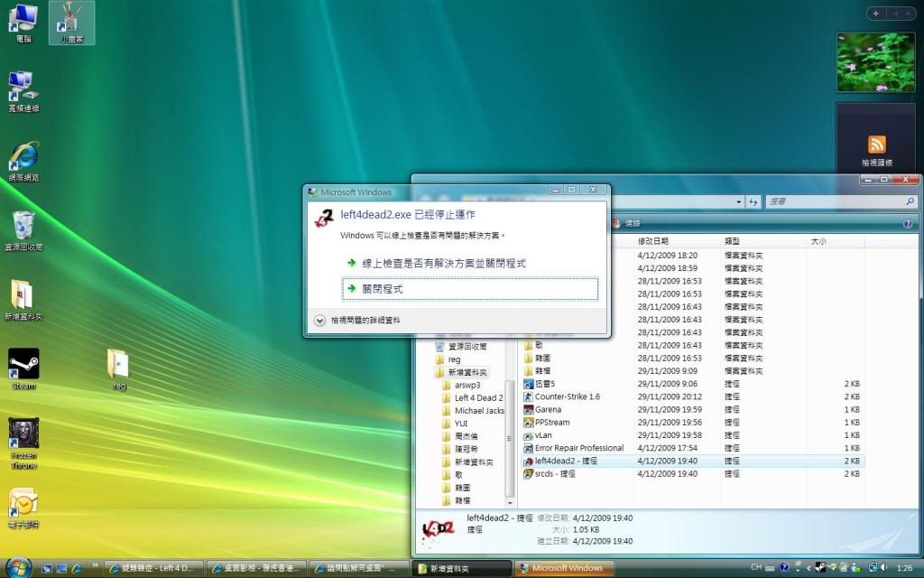
Task: Select the PPStream shortcut in file list
Action: pos(552,422)
